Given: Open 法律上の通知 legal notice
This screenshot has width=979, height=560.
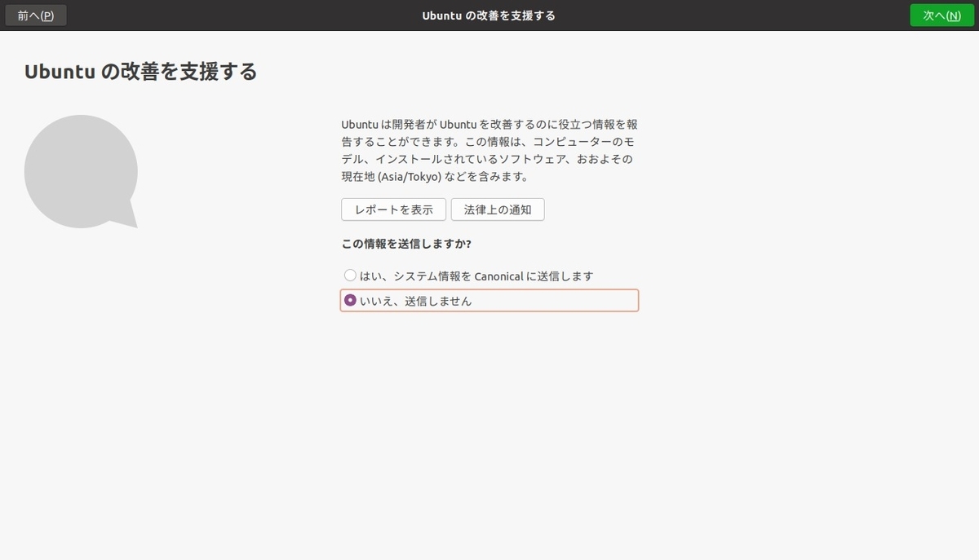Looking at the screenshot, I should click(x=498, y=209).
